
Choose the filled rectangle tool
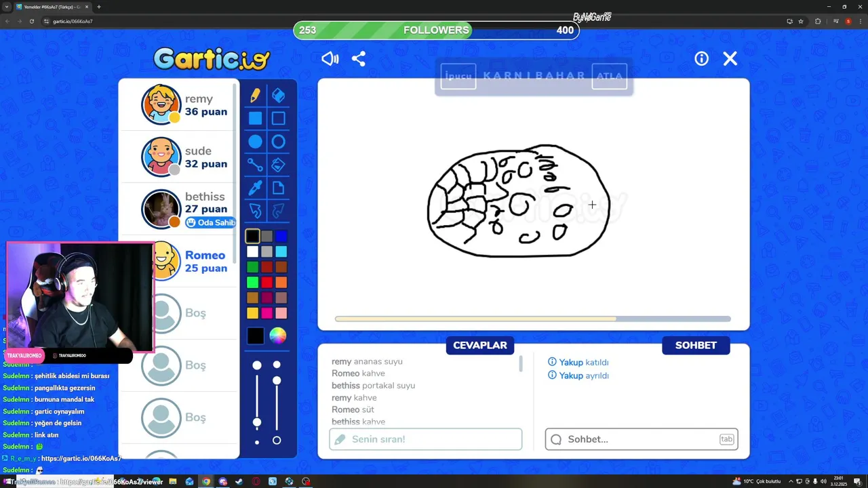pyautogui.click(x=255, y=119)
